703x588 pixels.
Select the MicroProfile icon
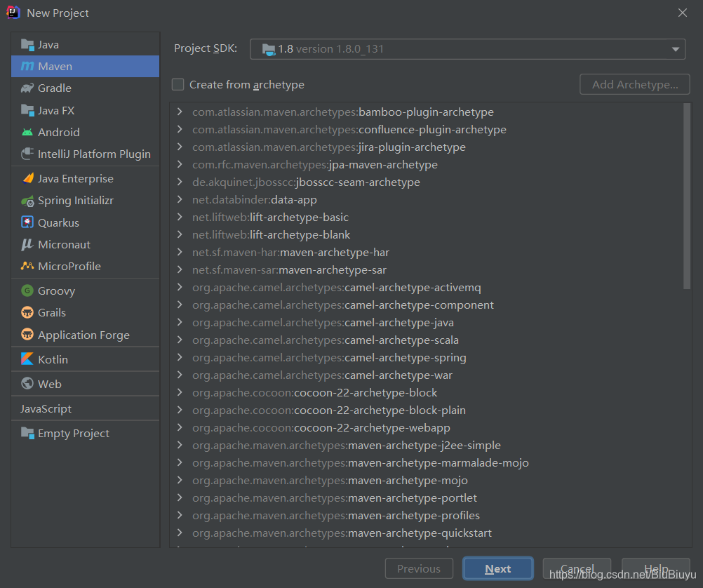pos(27,266)
